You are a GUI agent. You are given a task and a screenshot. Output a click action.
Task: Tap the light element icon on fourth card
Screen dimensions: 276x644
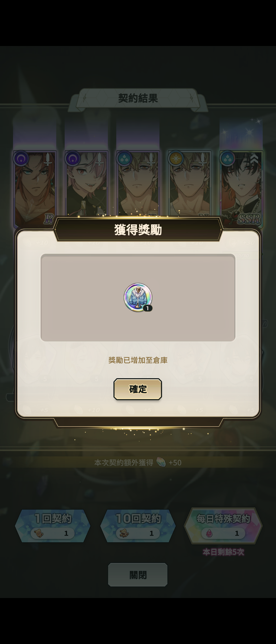pos(176,158)
